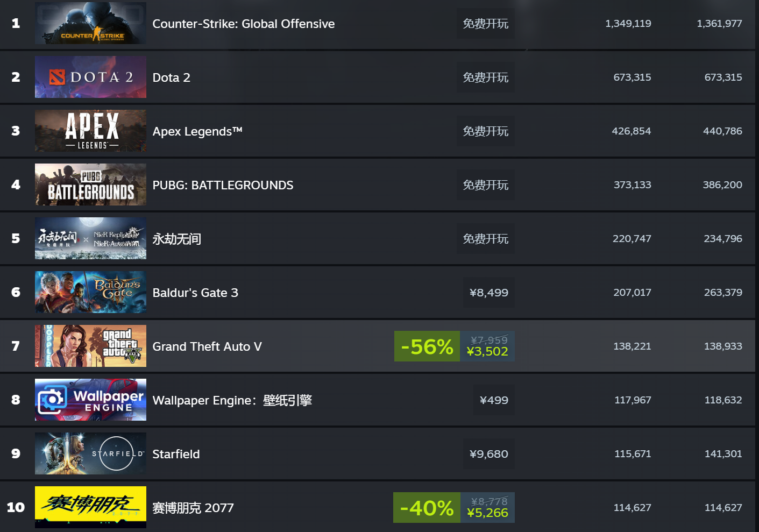Click the Wallpaper Engine capsule image
Viewport: 759px width, 532px height.
(90, 400)
